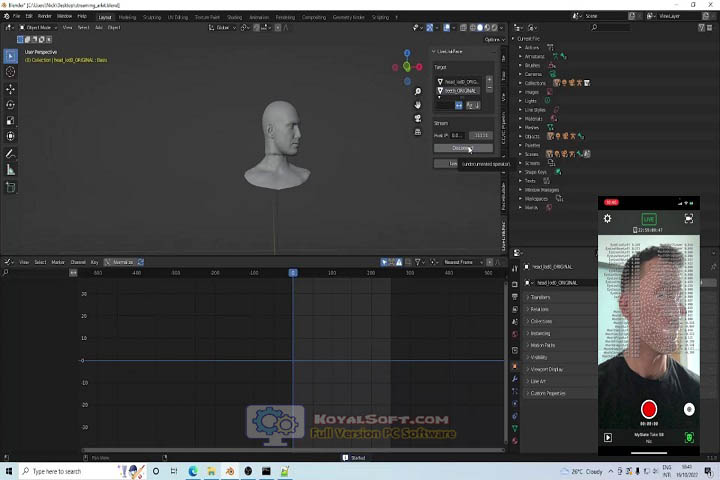
Task: Activate the 3D Cursor tool
Action: point(11,72)
